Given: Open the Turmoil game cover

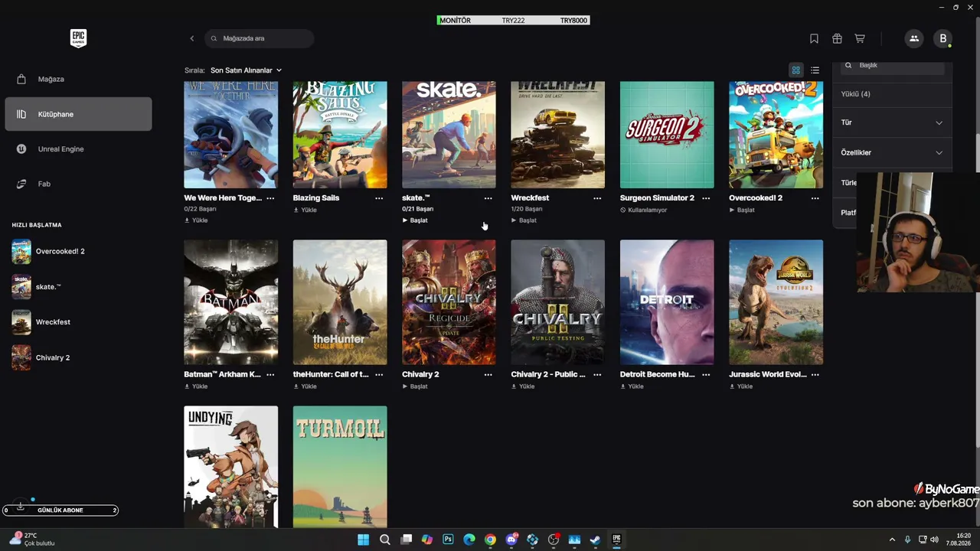Looking at the screenshot, I should 340,467.
